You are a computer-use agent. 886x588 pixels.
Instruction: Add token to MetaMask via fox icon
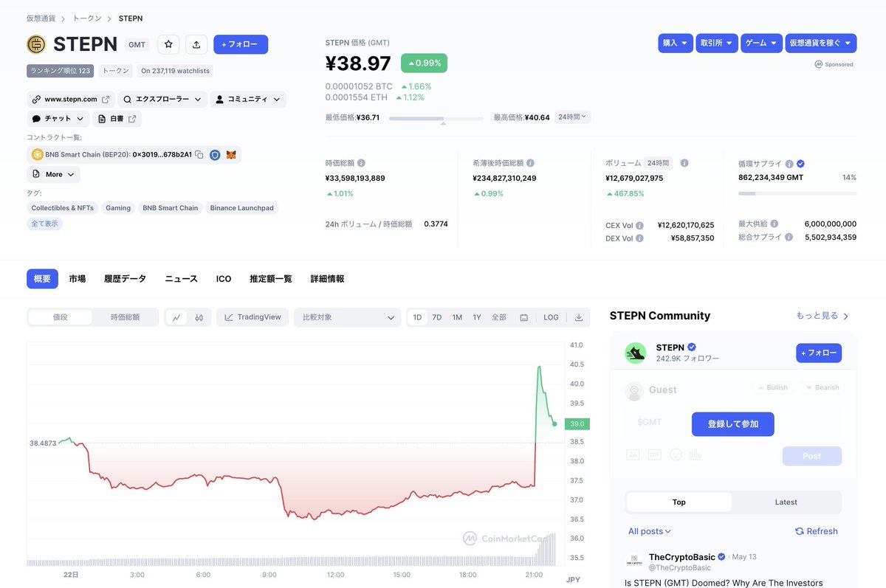[231, 155]
